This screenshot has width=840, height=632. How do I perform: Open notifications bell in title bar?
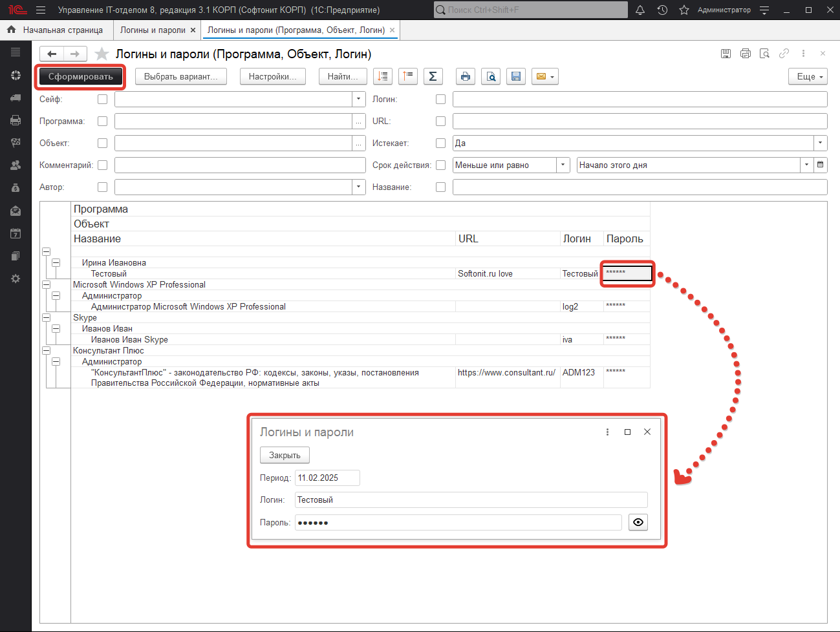640,10
